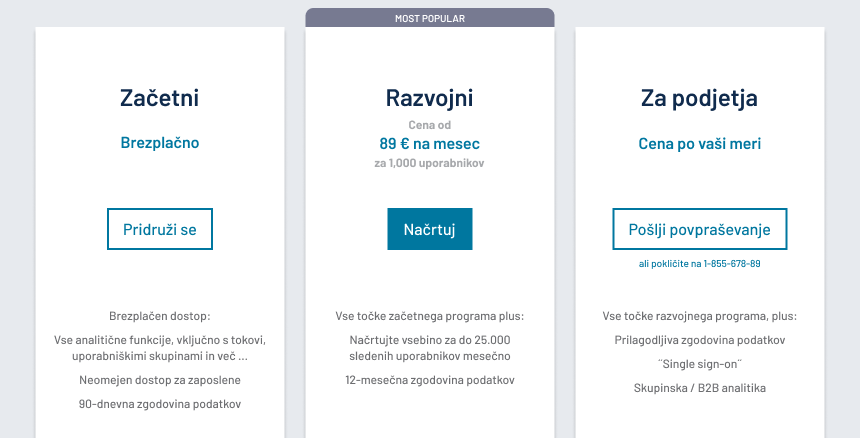Click the 89 € na mesec price
Viewport: 860px width, 438px height.
pos(429,143)
